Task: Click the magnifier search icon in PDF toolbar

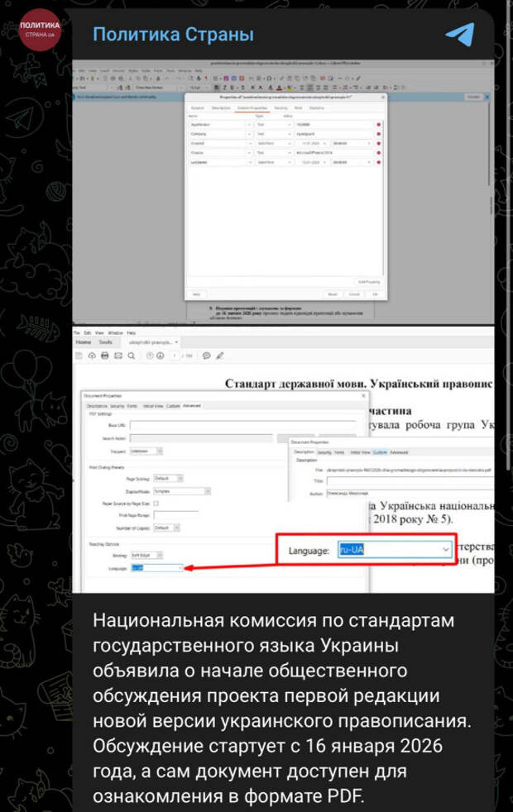Action: tap(132, 356)
